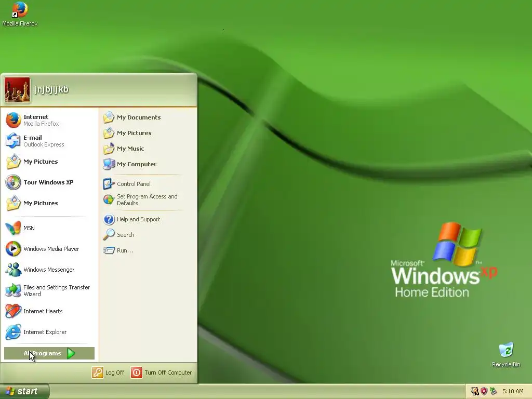Open My Pictures below Tour Windows XP
The image size is (532, 399).
click(x=50, y=203)
